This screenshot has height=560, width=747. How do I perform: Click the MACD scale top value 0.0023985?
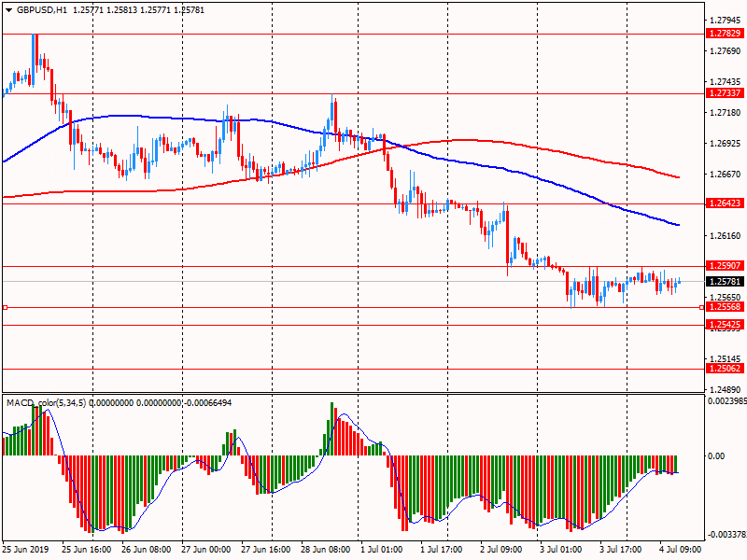[726, 401]
